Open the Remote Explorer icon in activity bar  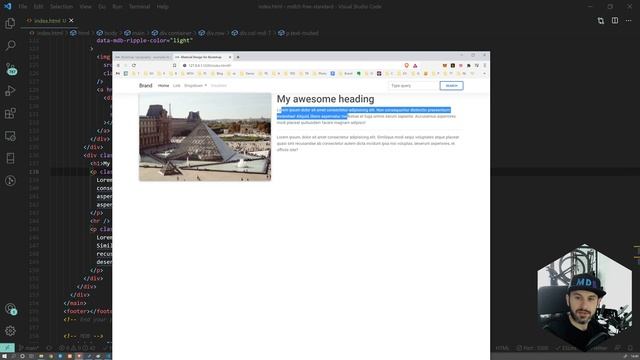point(10,136)
